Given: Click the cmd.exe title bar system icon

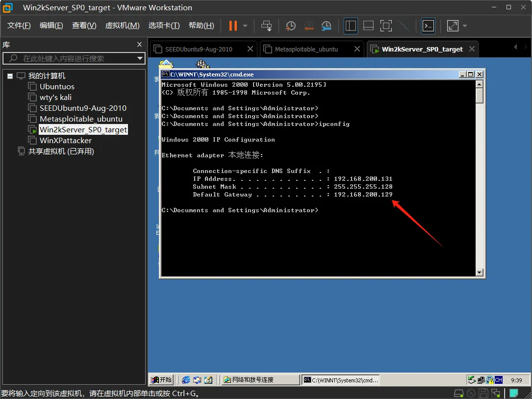Looking at the screenshot, I should (x=165, y=74).
